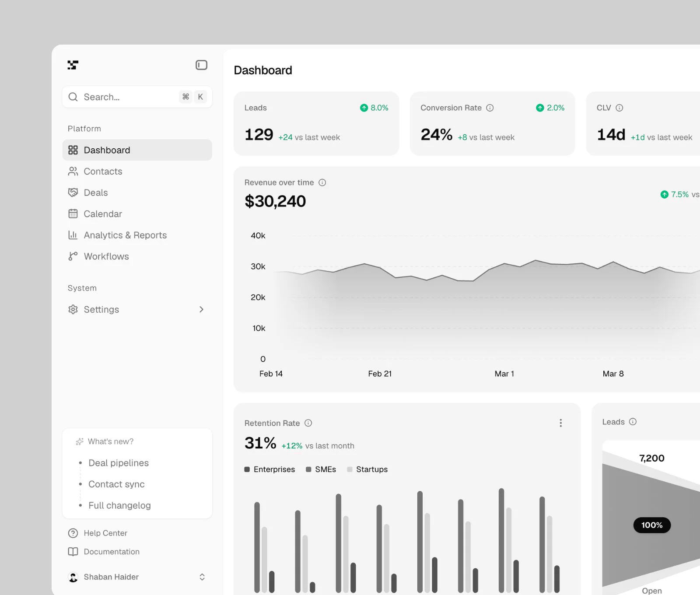The image size is (700, 595).
Task: Toggle SMEs legend item
Action: (x=321, y=469)
